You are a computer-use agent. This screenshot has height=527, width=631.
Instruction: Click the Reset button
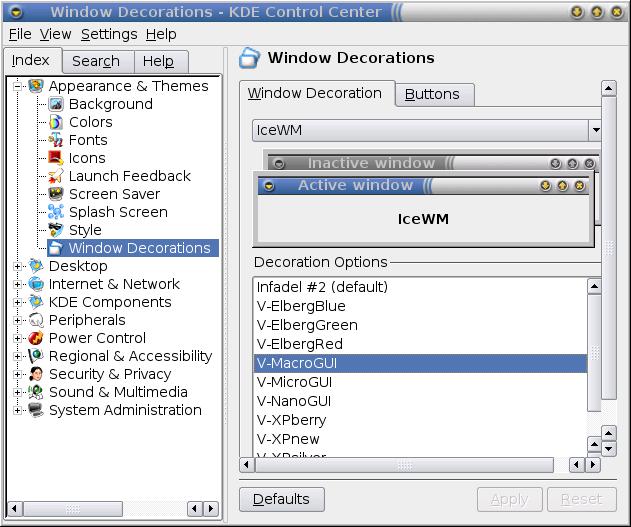tap(582, 499)
